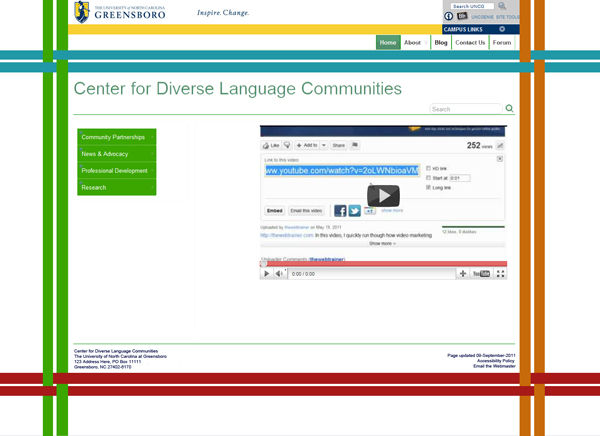The height and width of the screenshot is (436, 600).
Task: Click the flag report icon
Action: coord(355,145)
